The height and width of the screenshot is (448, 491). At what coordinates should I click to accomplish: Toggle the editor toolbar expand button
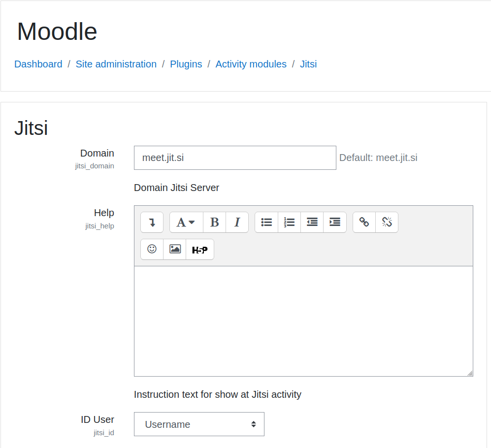[x=152, y=223]
